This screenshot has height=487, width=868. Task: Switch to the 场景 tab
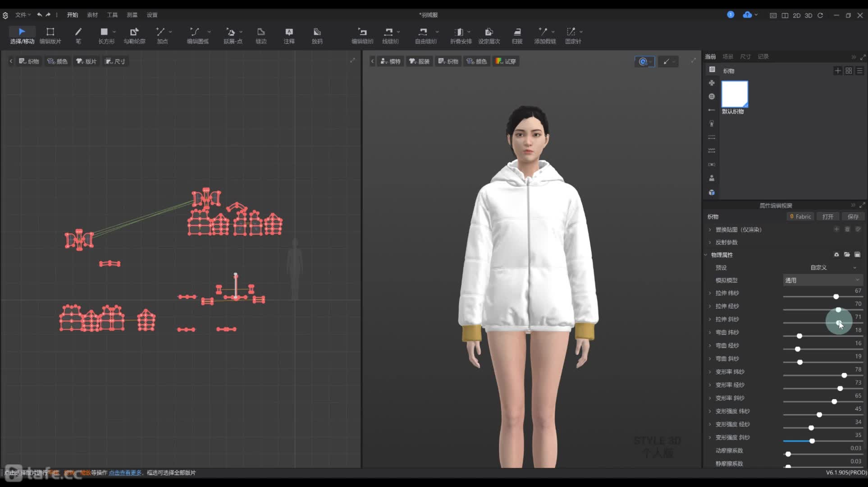point(728,56)
